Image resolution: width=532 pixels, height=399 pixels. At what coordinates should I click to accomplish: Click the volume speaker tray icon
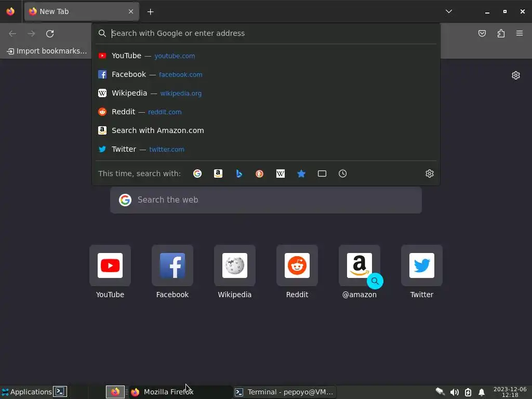(x=454, y=392)
